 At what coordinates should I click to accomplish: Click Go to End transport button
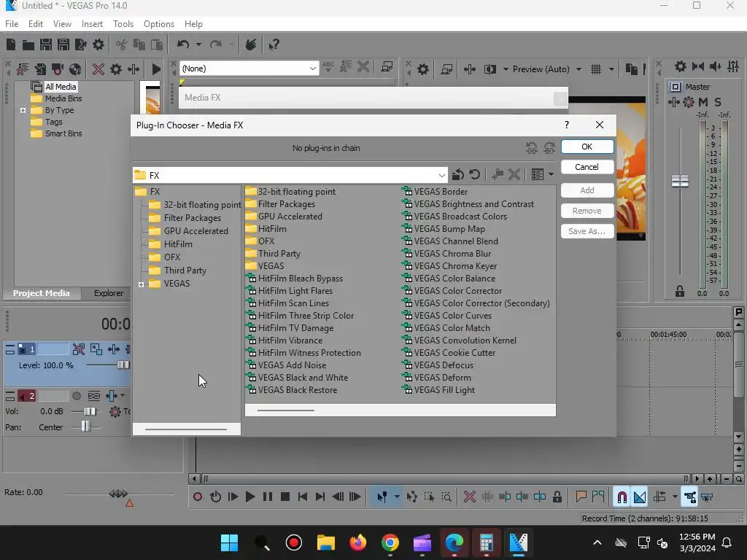(x=320, y=497)
